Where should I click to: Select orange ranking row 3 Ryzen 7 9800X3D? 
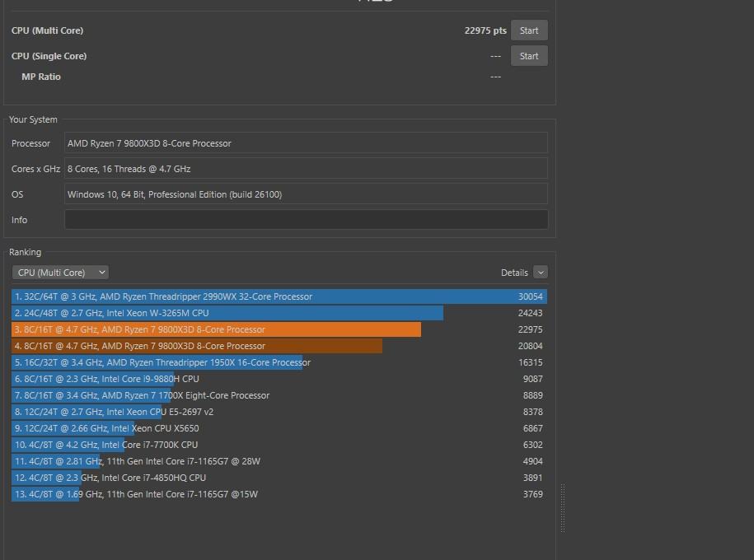coord(279,329)
